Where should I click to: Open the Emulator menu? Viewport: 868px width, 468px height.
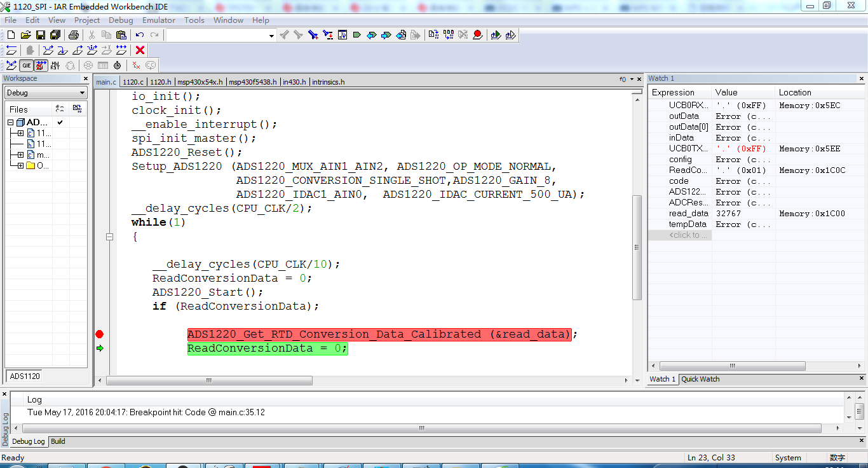159,20
